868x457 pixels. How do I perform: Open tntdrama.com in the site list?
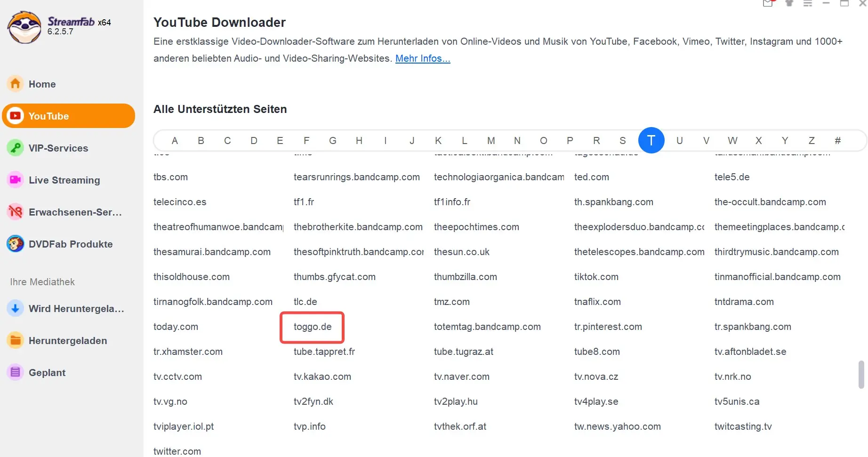tap(744, 302)
